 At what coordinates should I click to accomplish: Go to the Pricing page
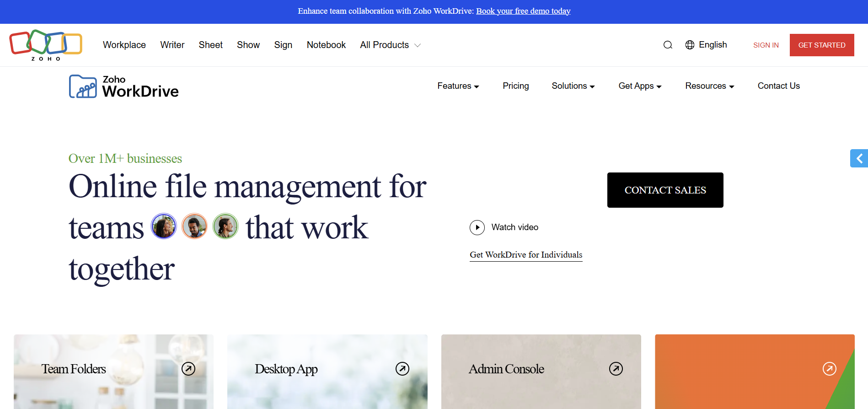[x=516, y=86]
